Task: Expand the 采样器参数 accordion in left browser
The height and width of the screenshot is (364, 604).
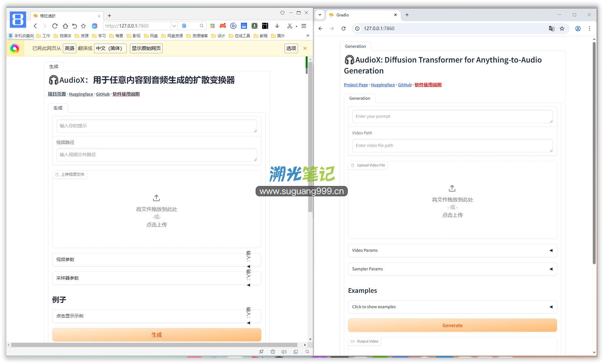Action: (x=157, y=278)
